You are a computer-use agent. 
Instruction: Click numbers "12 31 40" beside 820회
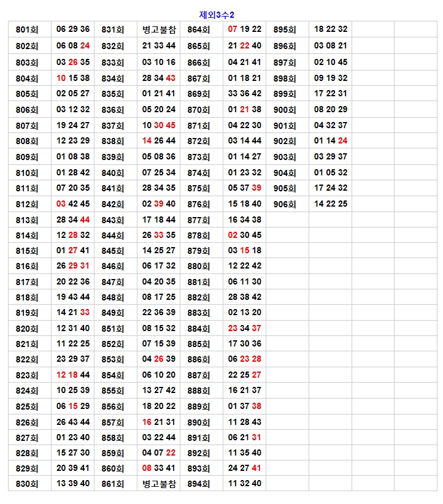coord(72,329)
